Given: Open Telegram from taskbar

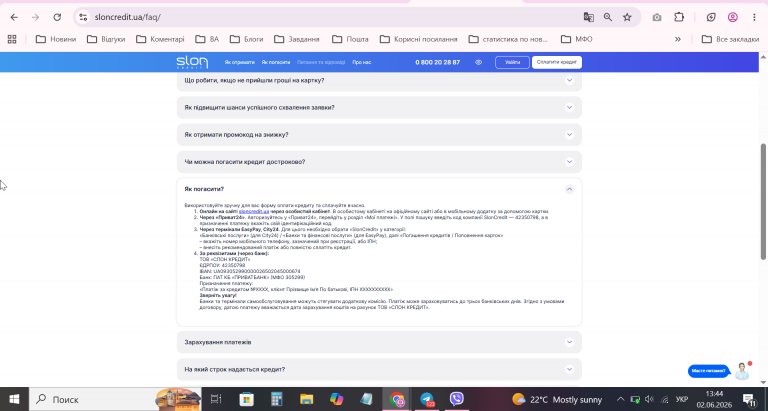Looking at the screenshot, I should pos(427,399).
